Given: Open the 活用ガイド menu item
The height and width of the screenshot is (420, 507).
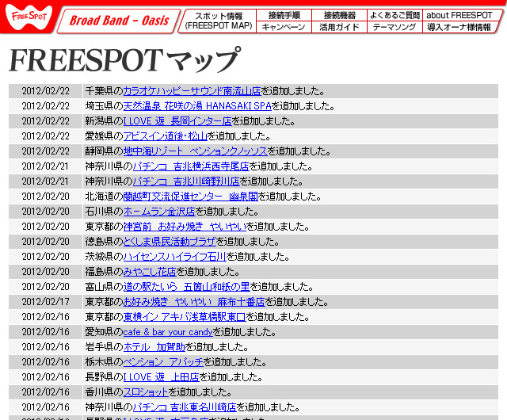Looking at the screenshot, I should tap(339, 27).
